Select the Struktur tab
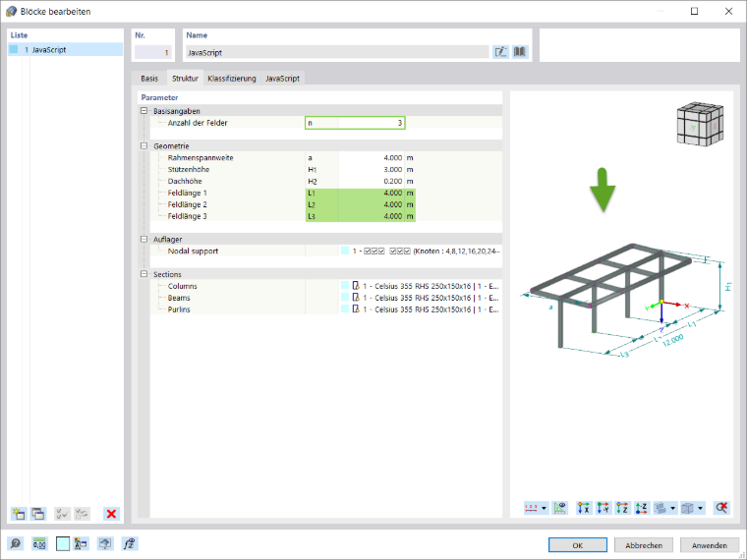 click(x=186, y=78)
